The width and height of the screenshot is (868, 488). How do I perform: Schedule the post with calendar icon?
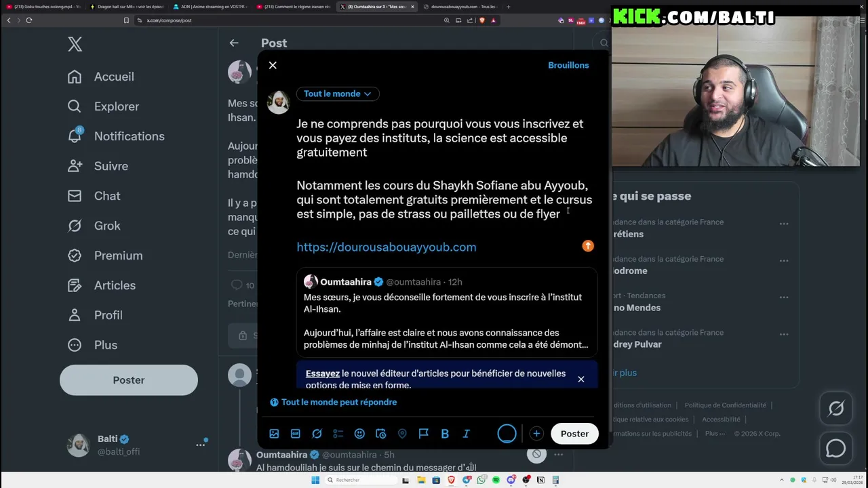tap(380, 434)
